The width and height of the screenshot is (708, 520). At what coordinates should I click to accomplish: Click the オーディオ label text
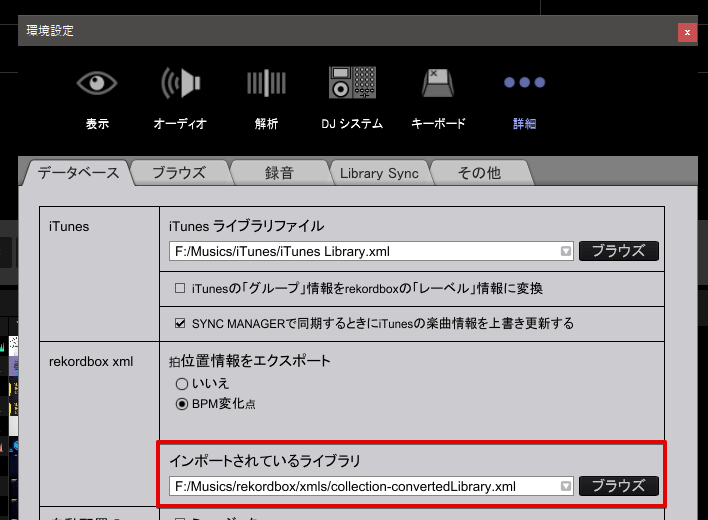tap(180, 123)
